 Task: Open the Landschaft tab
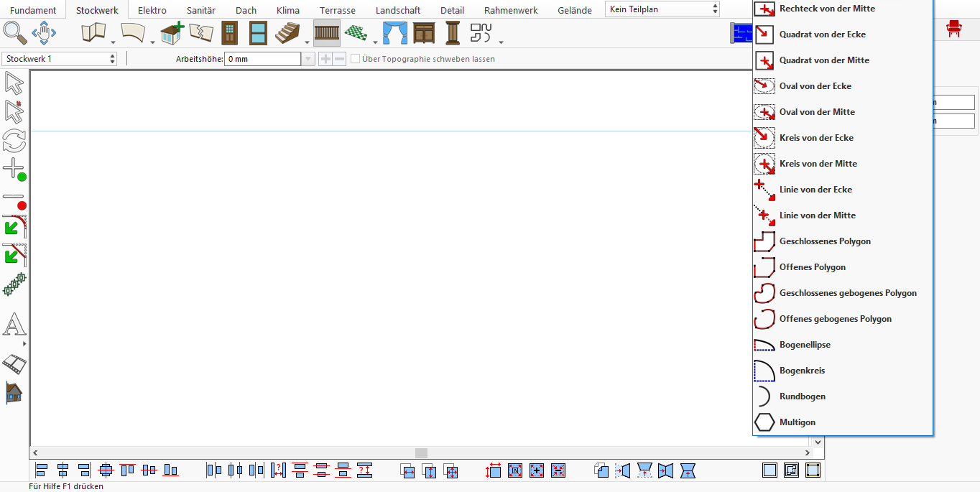point(398,10)
